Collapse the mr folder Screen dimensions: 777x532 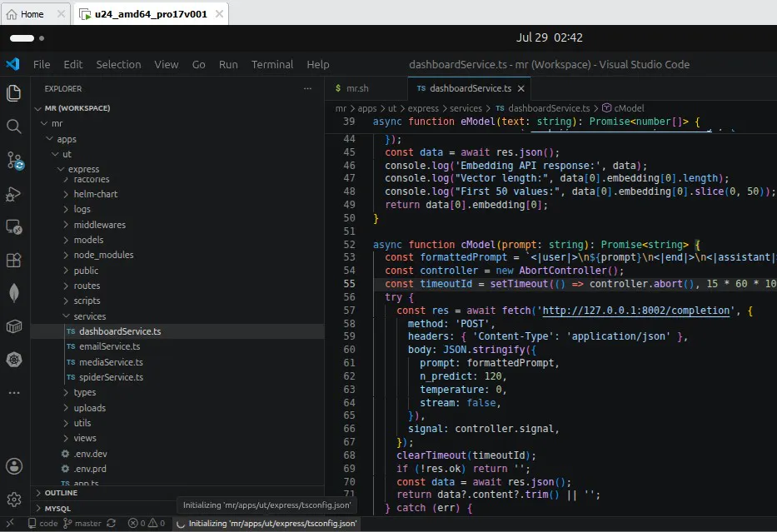(44, 123)
